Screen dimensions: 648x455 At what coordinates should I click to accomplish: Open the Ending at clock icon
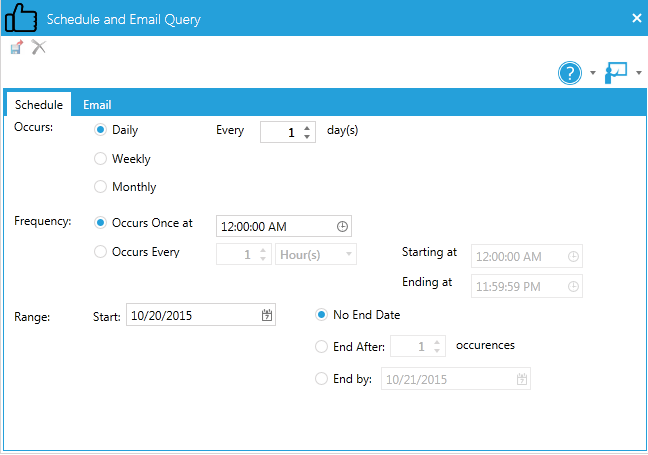573,286
